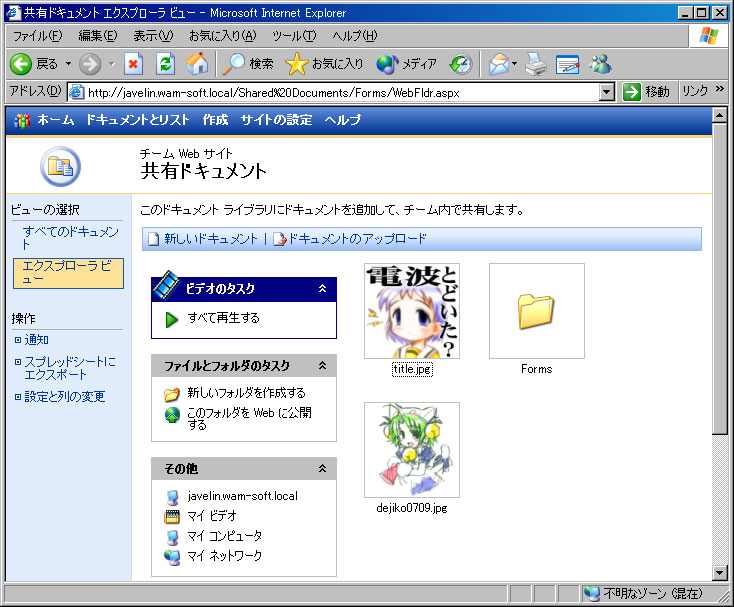Click the blue bar ヘルプ link

pos(343,120)
